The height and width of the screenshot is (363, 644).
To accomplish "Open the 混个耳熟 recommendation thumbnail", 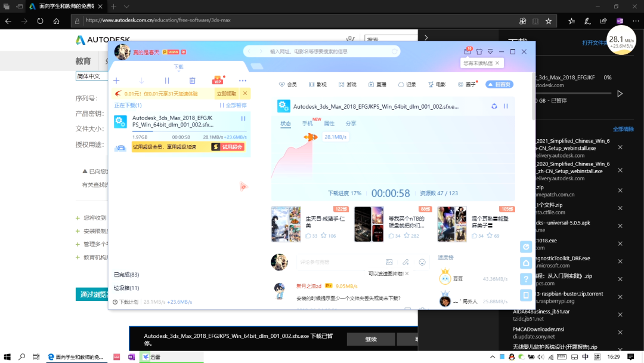I will (x=452, y=224).
